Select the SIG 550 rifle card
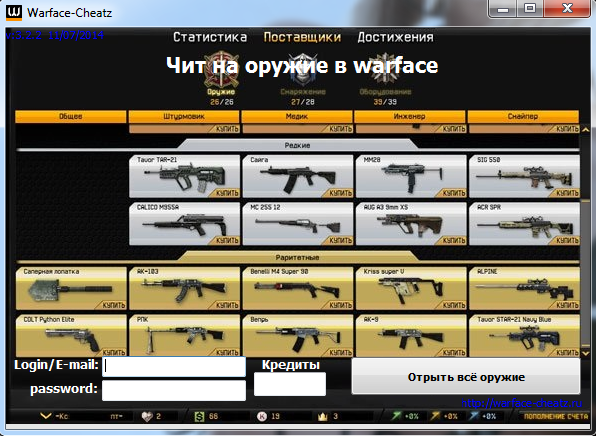596x436 pixels. tap(525, 176)
